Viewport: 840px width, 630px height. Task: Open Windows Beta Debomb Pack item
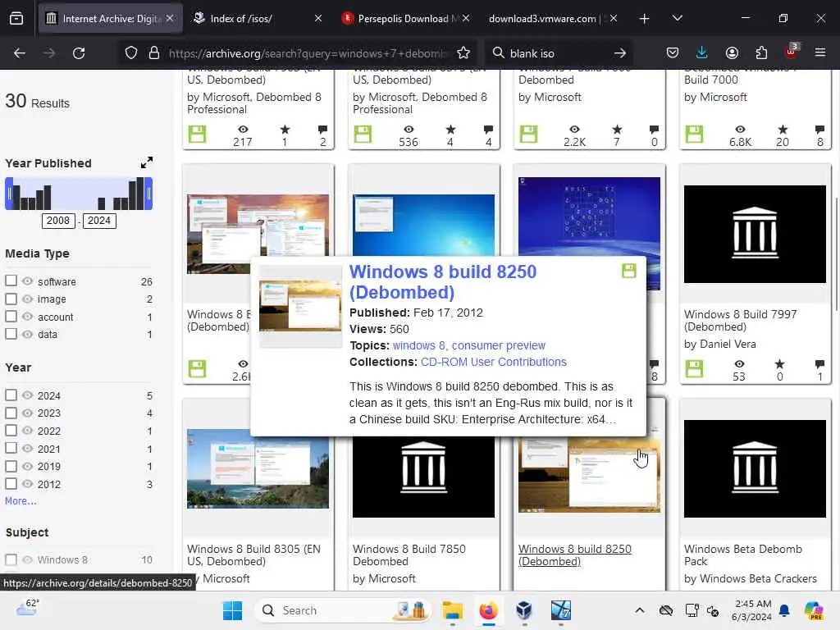743,555
